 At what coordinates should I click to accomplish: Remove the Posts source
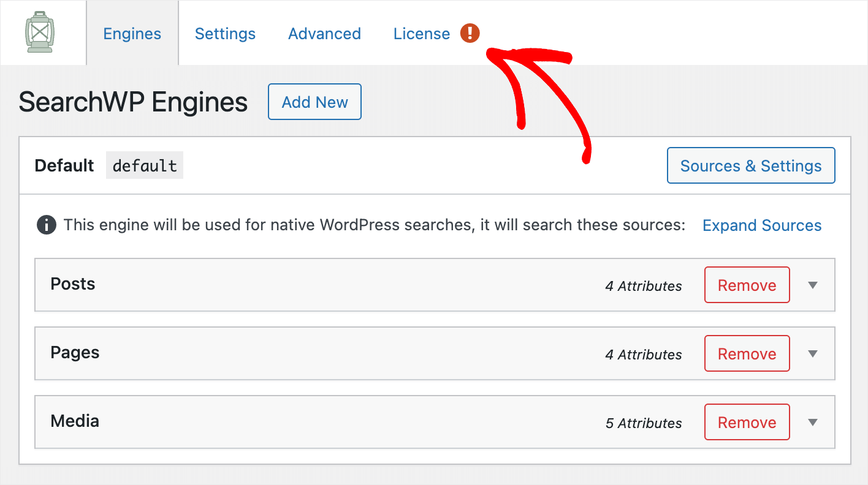click(x=747, y=285)
